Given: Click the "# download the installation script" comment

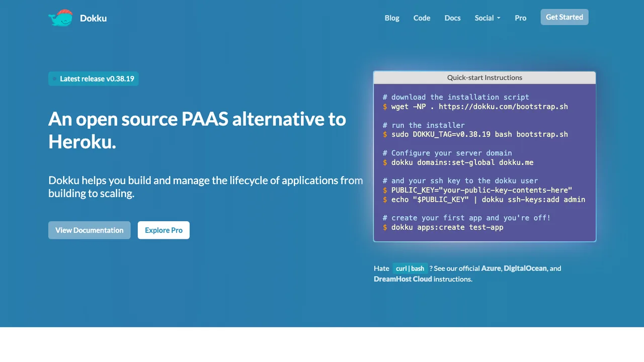Looking at the screenshot, I should coord(456,97).
